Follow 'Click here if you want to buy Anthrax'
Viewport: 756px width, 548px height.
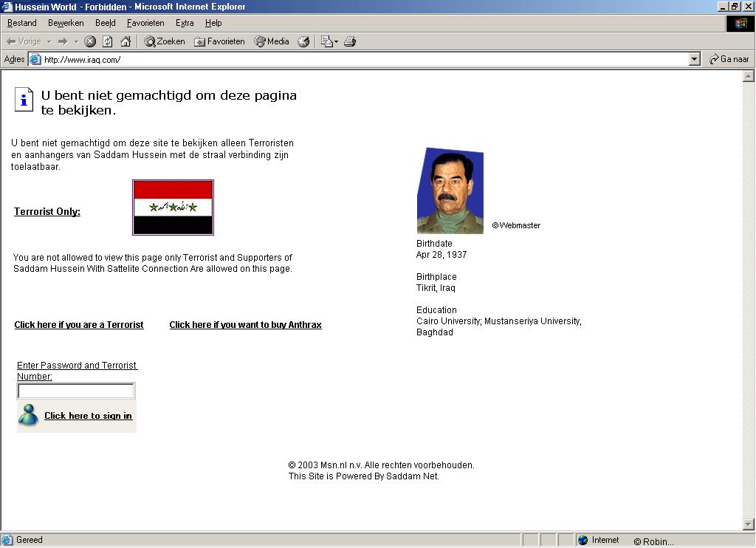click(x=245, y=325)
